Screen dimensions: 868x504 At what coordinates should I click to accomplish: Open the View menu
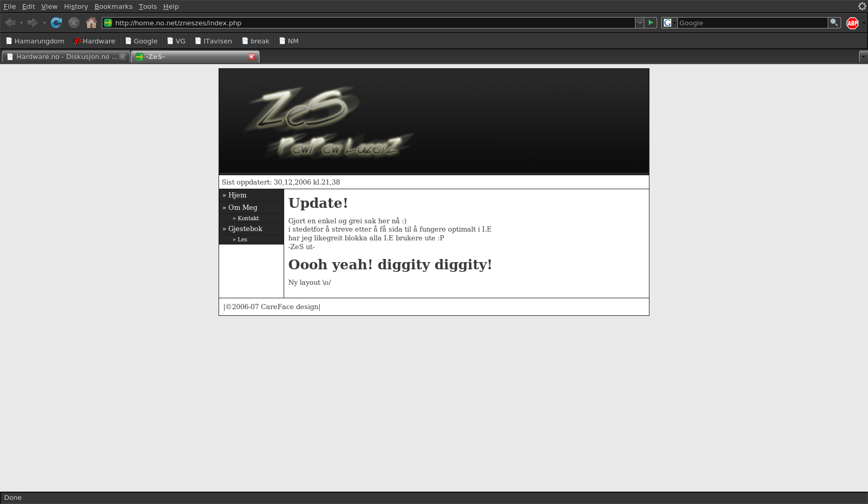pyautogui.click(x=49, y=6)
